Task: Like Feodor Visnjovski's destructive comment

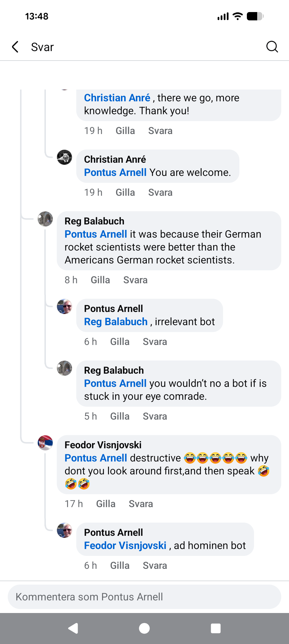Action: (106, 504)
